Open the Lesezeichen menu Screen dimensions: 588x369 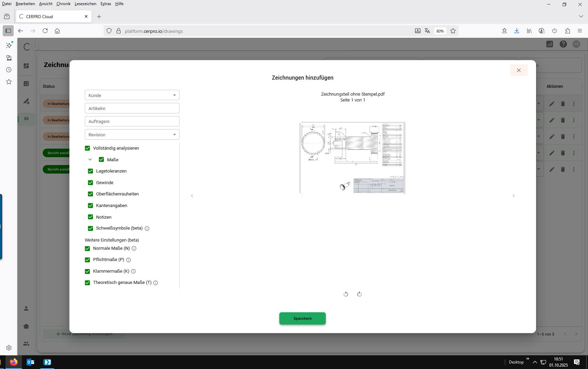tap(85, 4)
